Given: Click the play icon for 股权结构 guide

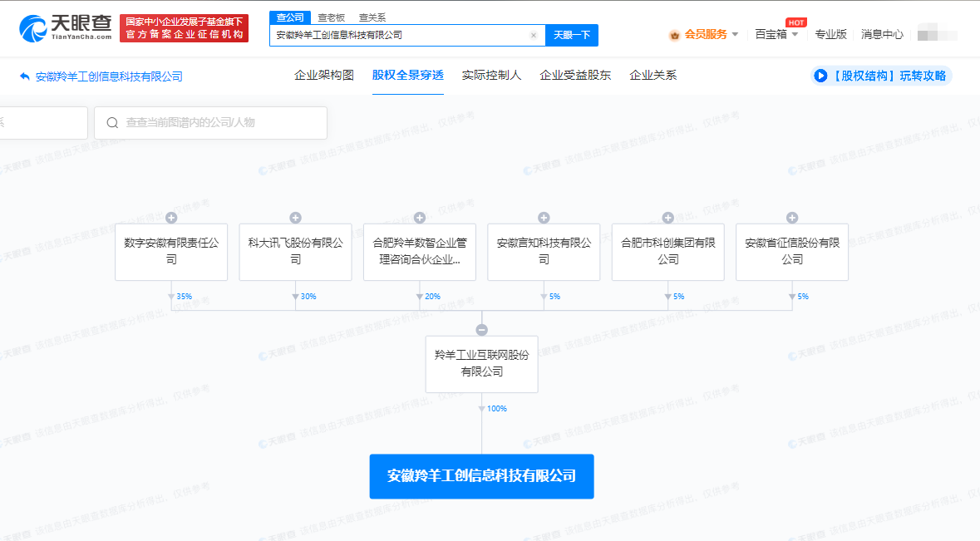Looking at the screenshot, I should [x=820, y=76].
